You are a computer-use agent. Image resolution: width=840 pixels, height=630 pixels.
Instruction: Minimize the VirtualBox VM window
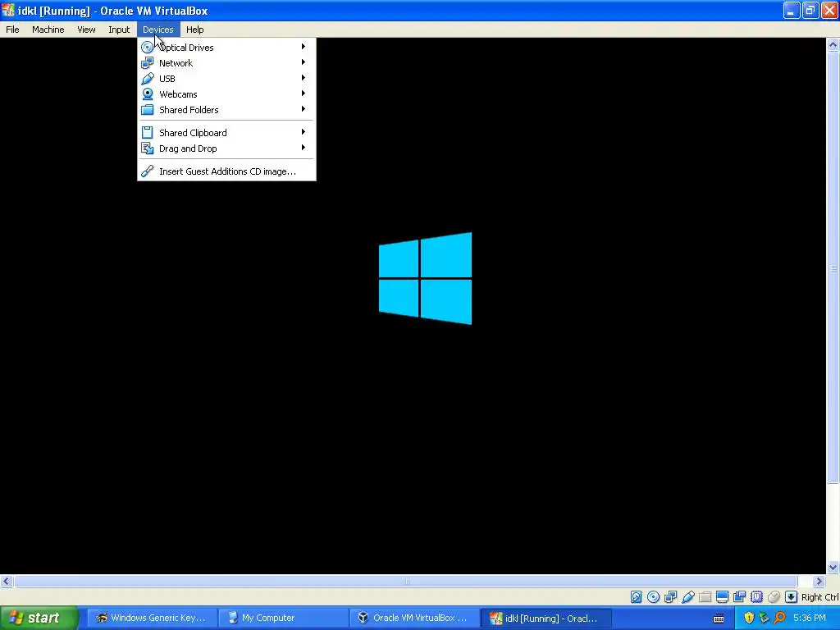pos(792,10)
